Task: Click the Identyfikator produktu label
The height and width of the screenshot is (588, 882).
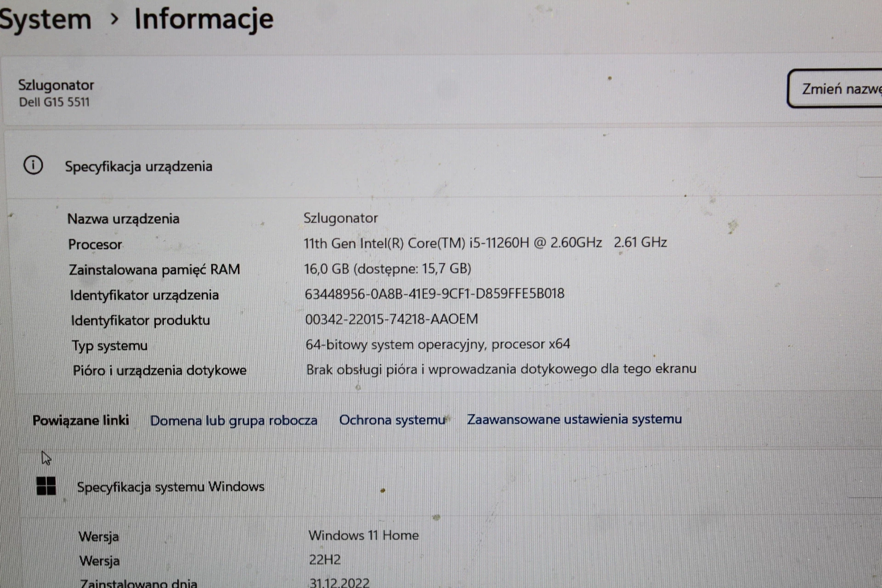Action: click(x=141, y=320)
